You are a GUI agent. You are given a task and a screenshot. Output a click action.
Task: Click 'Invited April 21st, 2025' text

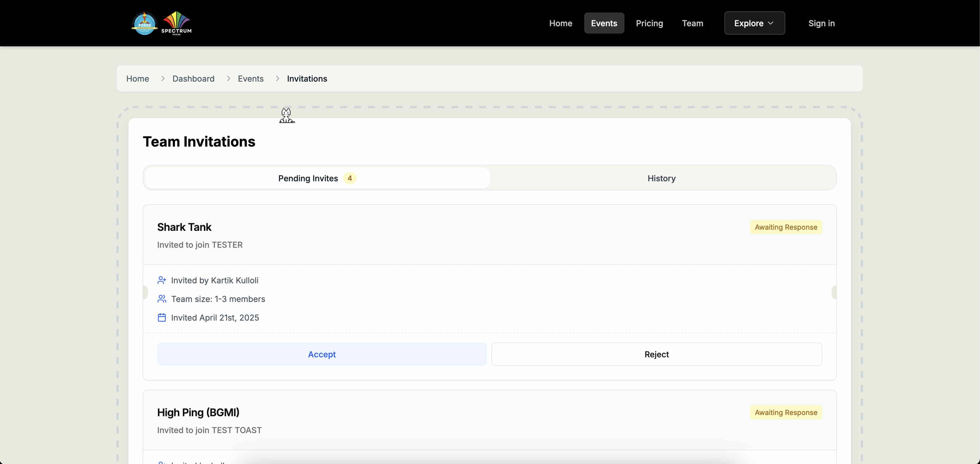tap(215, 318)
